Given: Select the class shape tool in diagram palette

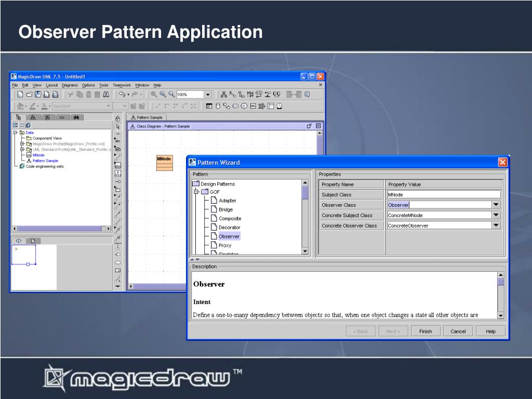Looking at the screenshot, I should click(x=118, y=165).
